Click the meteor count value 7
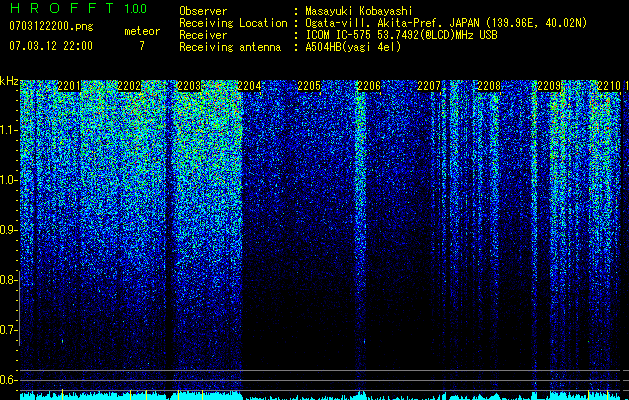The image size is (629, 400). tap(142, 46)
